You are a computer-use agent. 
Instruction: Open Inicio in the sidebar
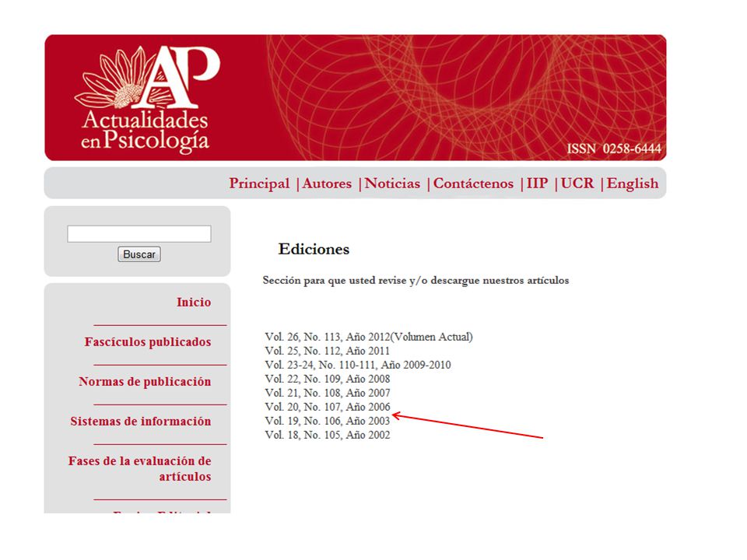(x=194, y=302)
